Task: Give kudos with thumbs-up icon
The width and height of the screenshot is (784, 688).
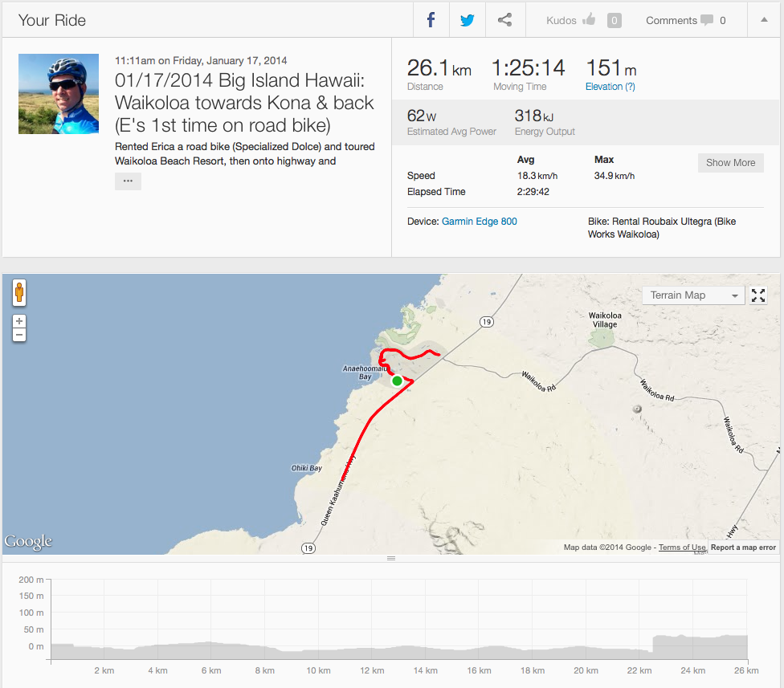Action: coord(589,20)
